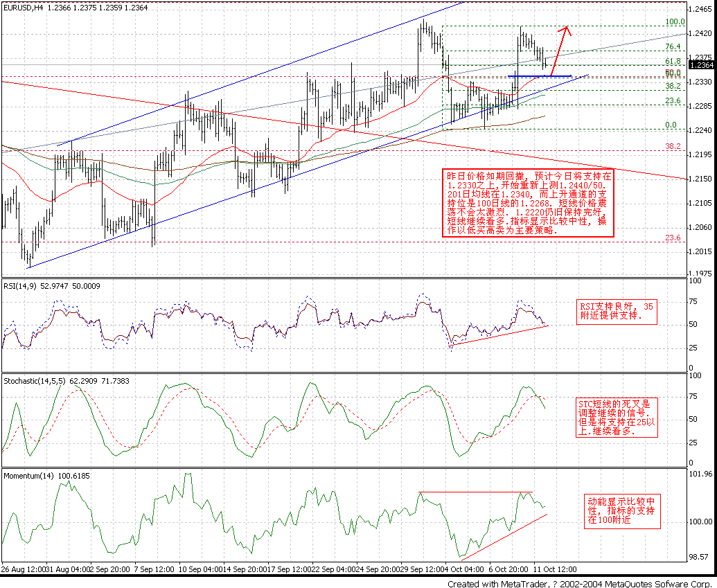
Task: Click the RSI panel's 75 axis value
Action: pyautogui.click(x=693, y=301)
